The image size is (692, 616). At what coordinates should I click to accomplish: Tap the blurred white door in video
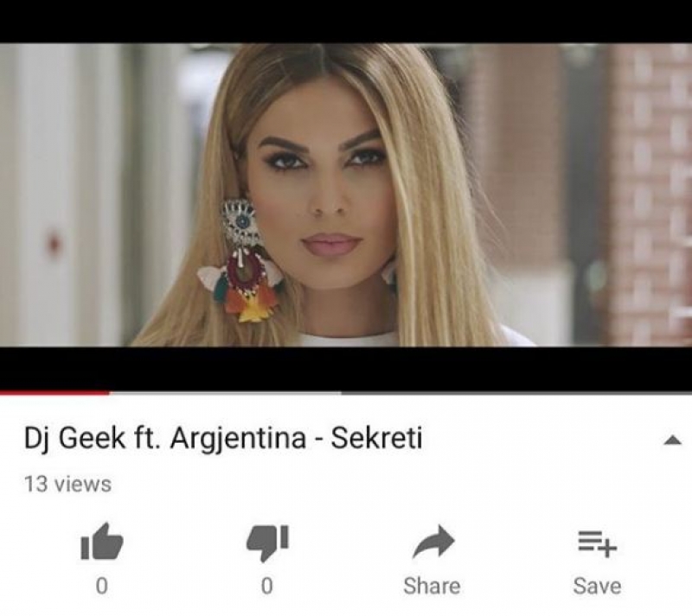[67, 194]
